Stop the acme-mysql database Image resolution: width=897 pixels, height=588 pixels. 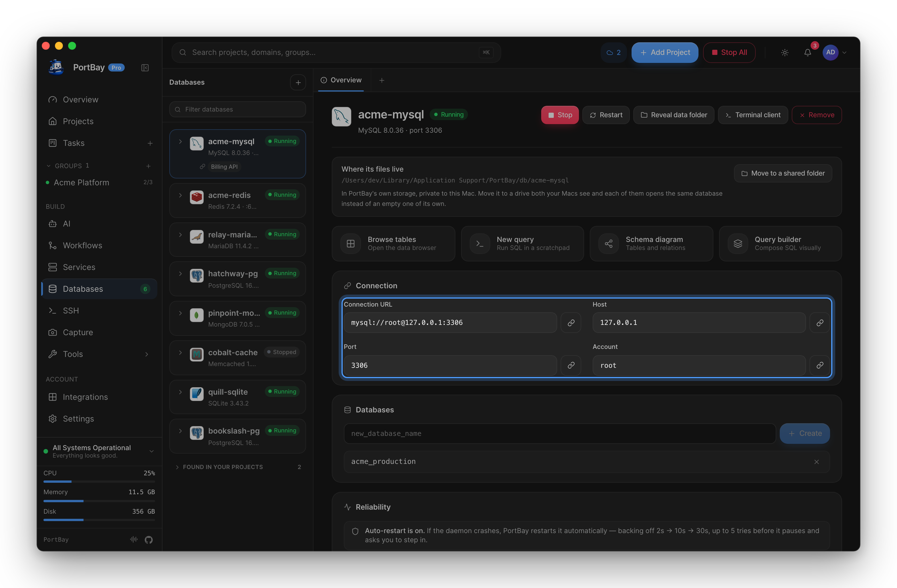[x=560, y=115]
